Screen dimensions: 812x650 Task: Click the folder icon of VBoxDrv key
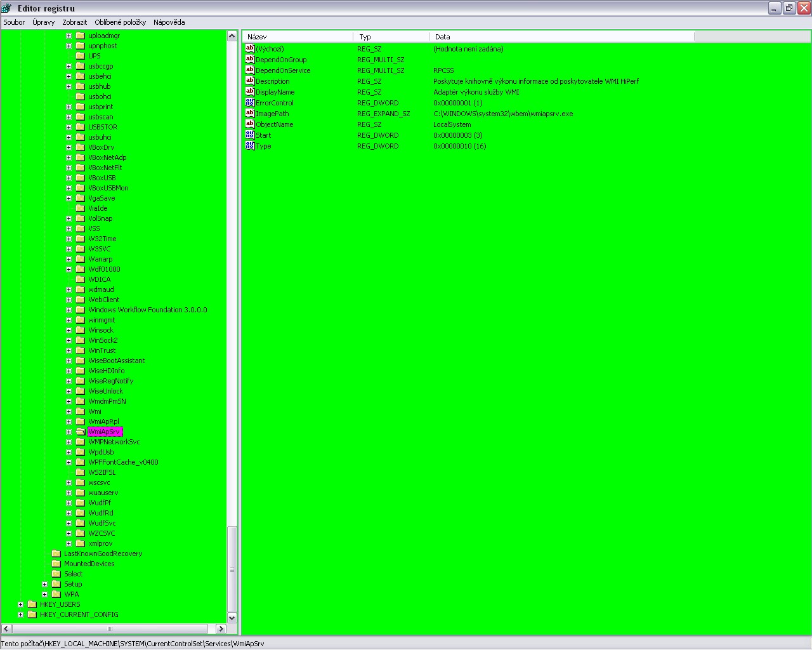click(x=81, y=147)
